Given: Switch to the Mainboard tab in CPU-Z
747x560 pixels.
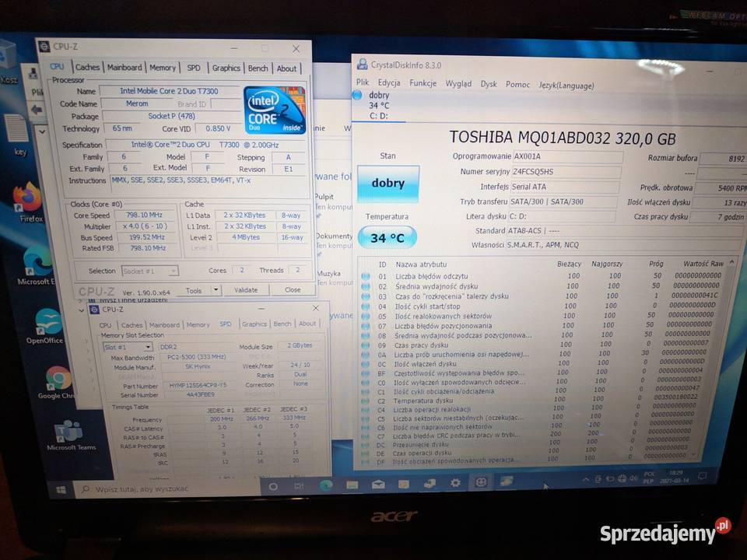Looking at the screenshot, I should (124, 68).
